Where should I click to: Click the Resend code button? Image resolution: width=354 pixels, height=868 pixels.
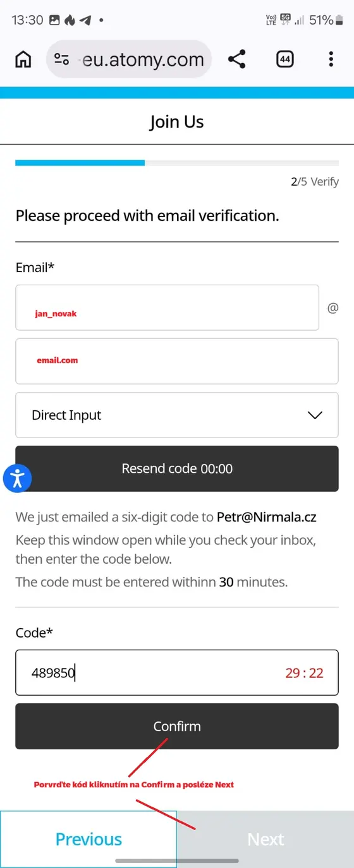point(177,468)
